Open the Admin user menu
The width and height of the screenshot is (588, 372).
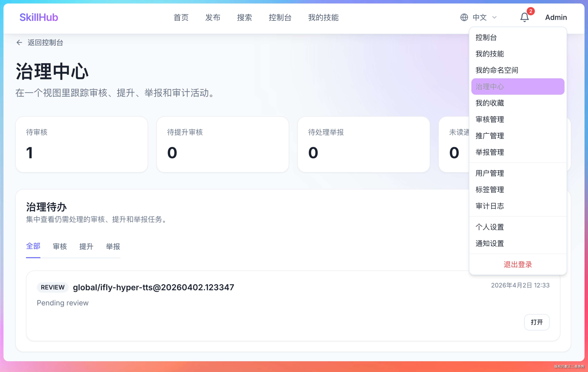coord(556,17)
